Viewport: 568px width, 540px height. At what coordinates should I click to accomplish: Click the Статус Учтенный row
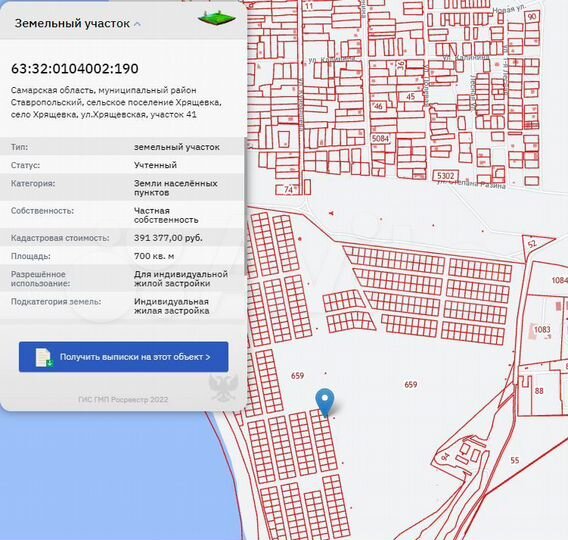[122, 165]
